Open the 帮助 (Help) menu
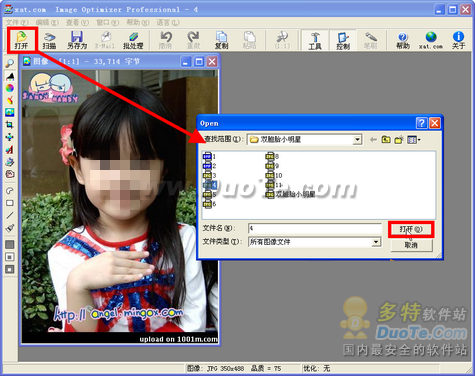Image resolution: width=475 pixels, height=376 pixels. coord(138,22)
